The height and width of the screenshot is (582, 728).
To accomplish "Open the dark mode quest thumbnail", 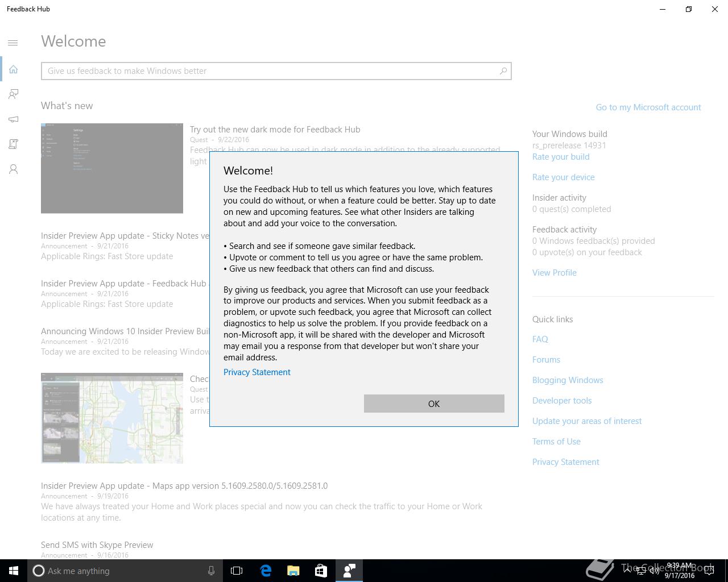I will tap(112, 168).
